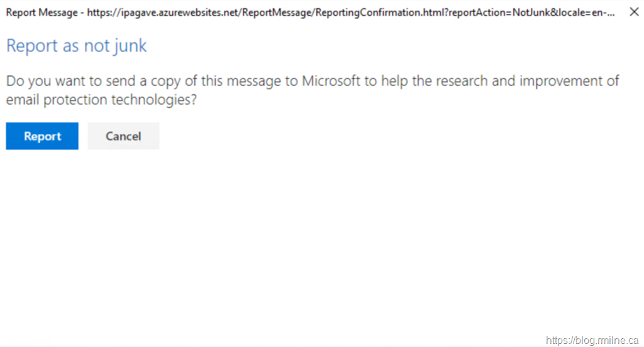644x347 pixels.
Task: Click the blue Report button
Action: [x=42, y=136]
